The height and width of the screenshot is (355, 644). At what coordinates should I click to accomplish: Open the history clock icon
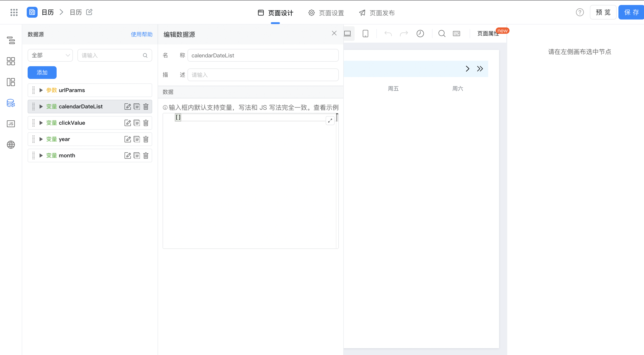click(420, 34)
